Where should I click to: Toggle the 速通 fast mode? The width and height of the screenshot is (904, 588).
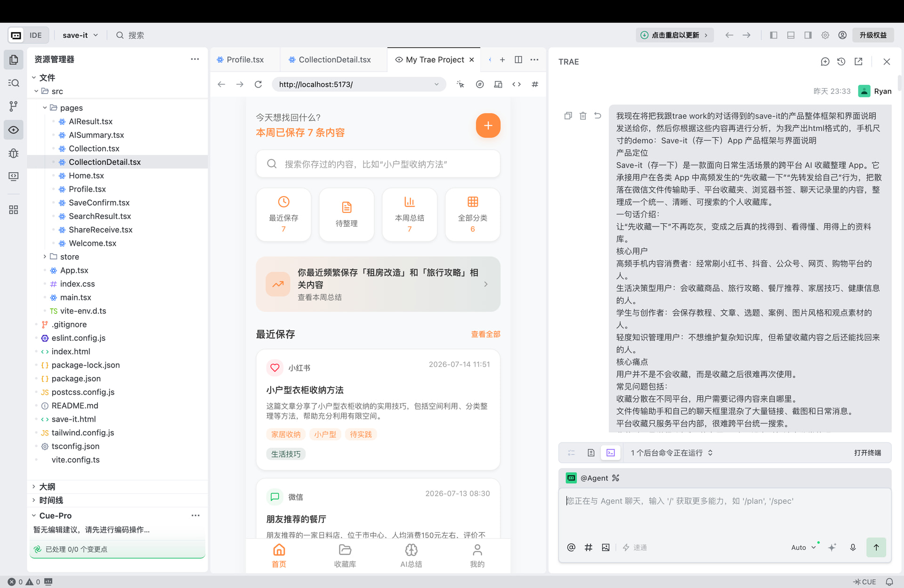[x=635, y=548]
